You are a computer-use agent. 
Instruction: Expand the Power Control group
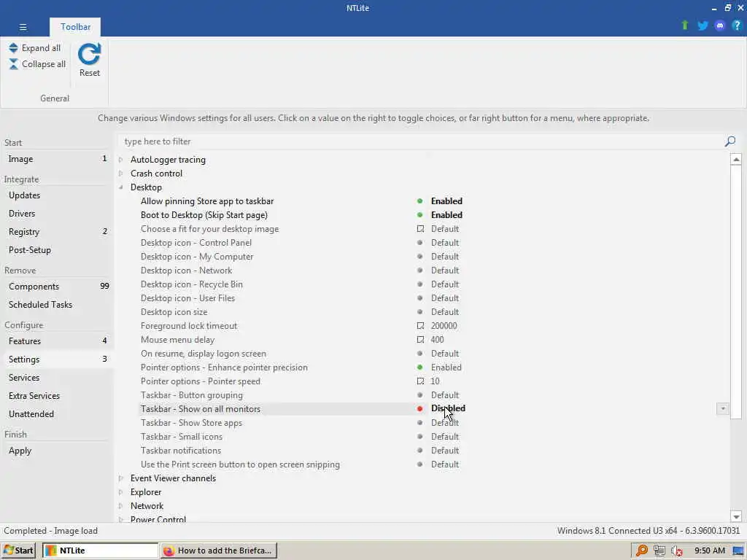point(120,519)
